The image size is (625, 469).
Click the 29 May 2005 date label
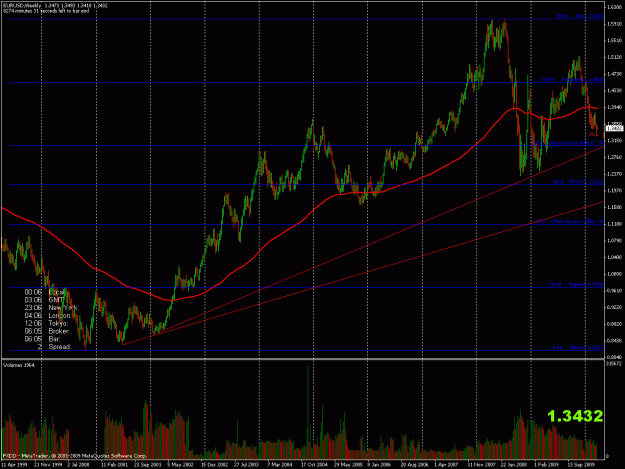[348, 465]
